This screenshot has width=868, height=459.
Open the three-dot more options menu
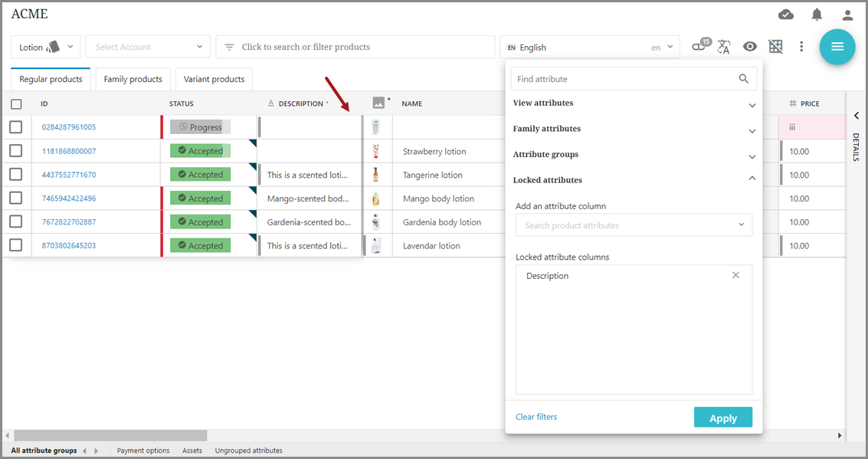click(801, 47)
